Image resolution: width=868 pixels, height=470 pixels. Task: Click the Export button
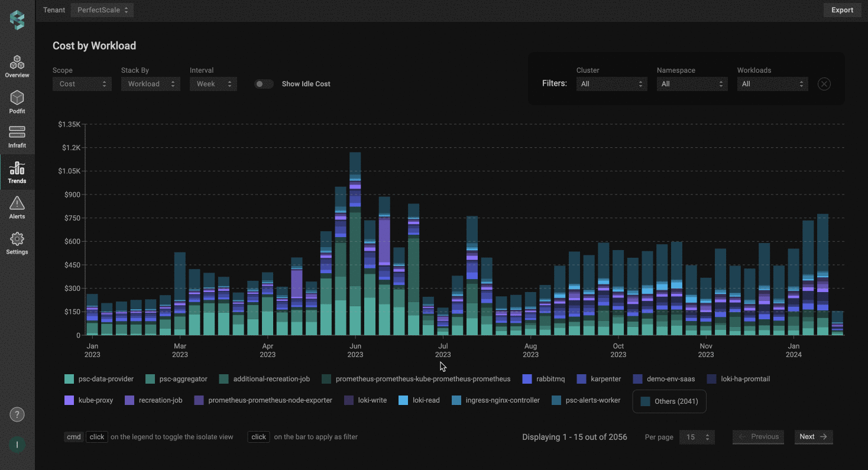pos(842,10)
